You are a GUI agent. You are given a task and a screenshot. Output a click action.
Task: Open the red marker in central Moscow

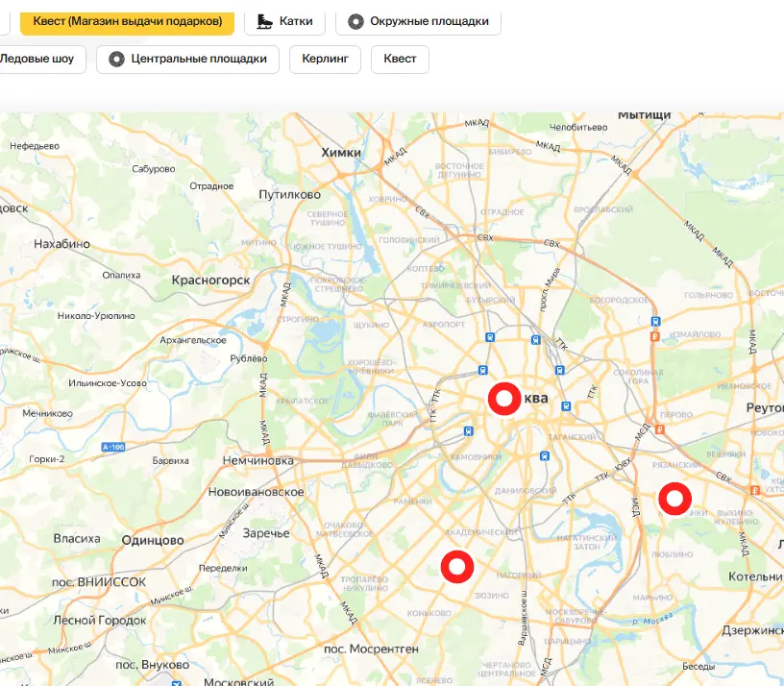504,399
